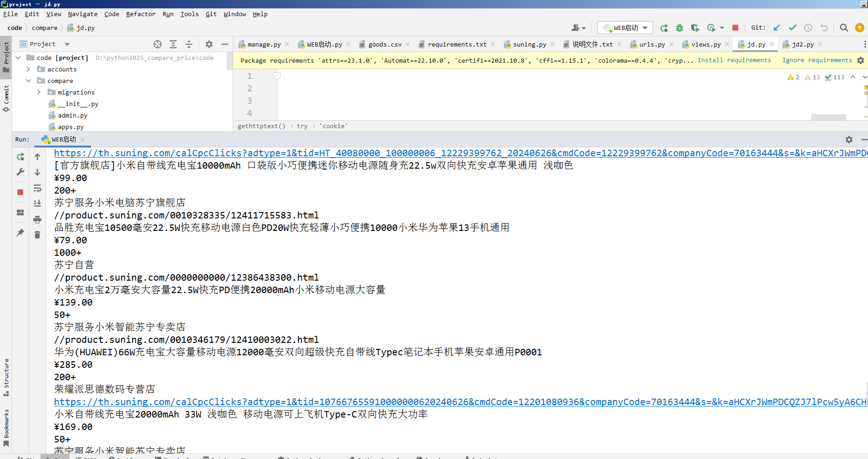Close manage.py tab

287,44
